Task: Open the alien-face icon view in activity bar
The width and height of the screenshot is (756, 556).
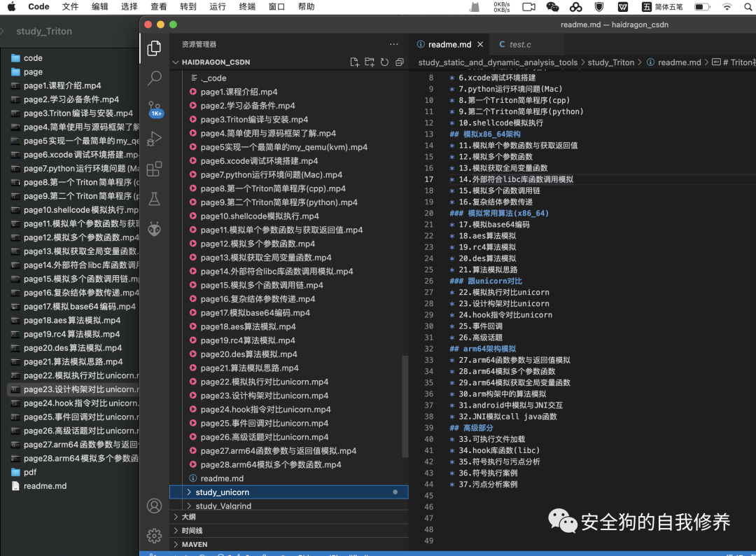Action: click(x=154, y=229)
